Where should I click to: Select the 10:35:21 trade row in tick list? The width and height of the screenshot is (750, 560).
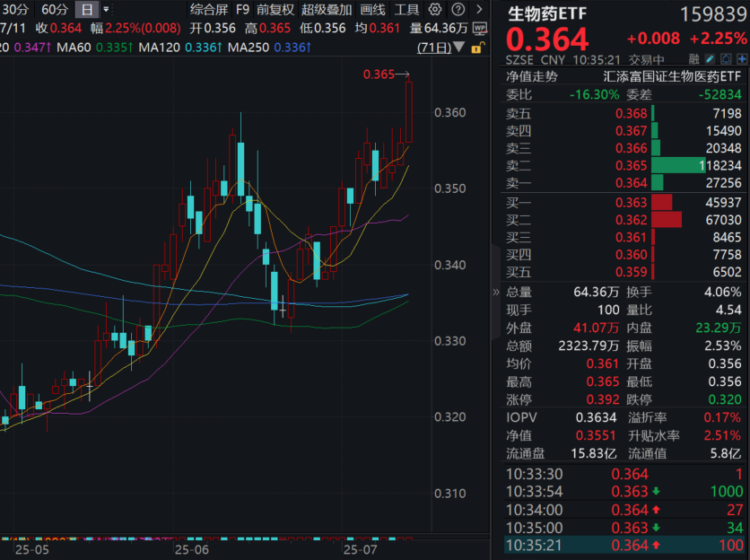click(x=619, y=545)
